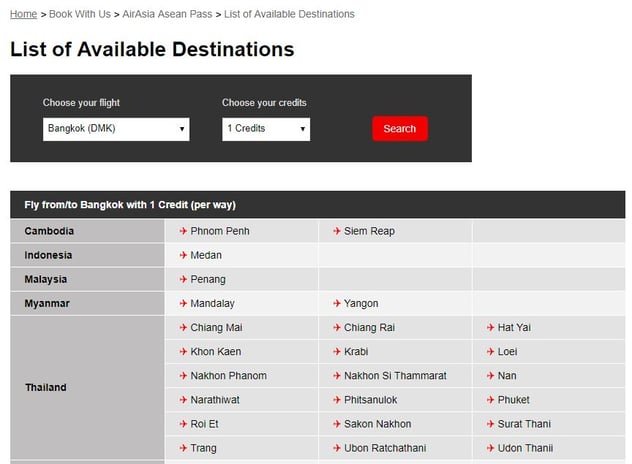Viewport: 632px width, 464px height.
Task: Click the red Search button
Action: [400, 129]
